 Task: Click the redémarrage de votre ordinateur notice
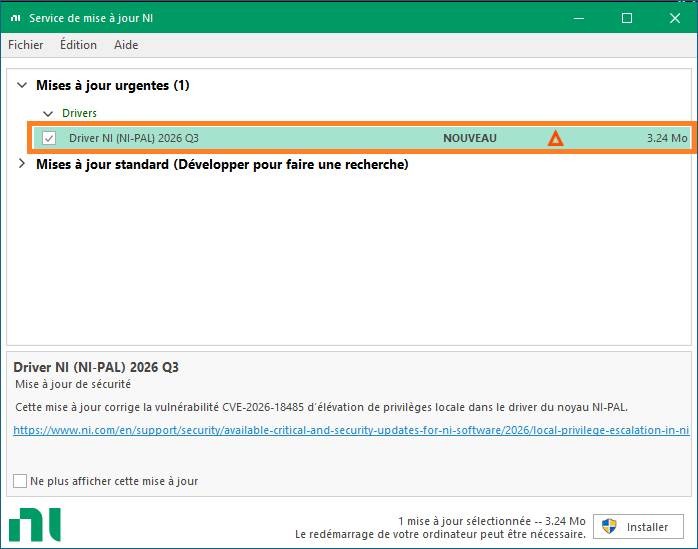(440, 534)
